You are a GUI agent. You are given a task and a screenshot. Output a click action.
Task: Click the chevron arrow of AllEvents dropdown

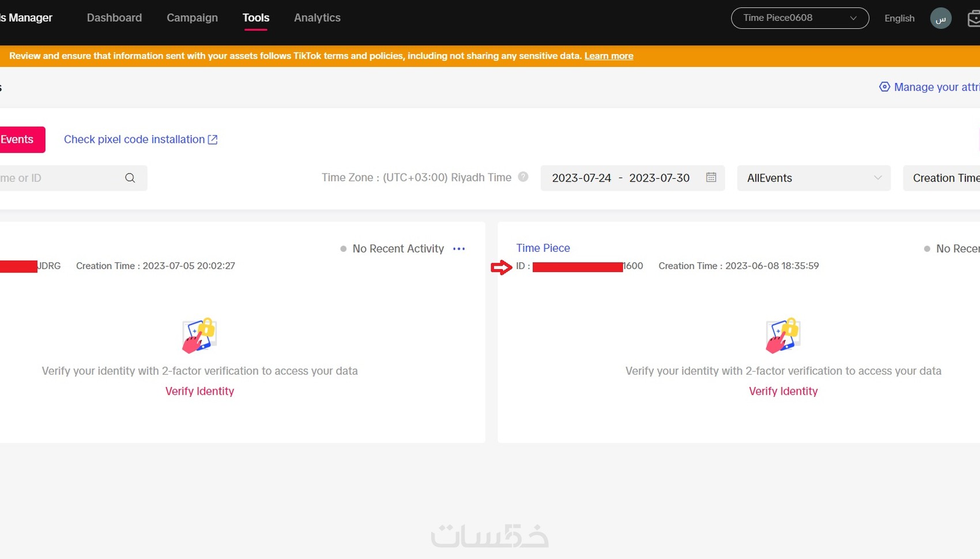[877, 178]
